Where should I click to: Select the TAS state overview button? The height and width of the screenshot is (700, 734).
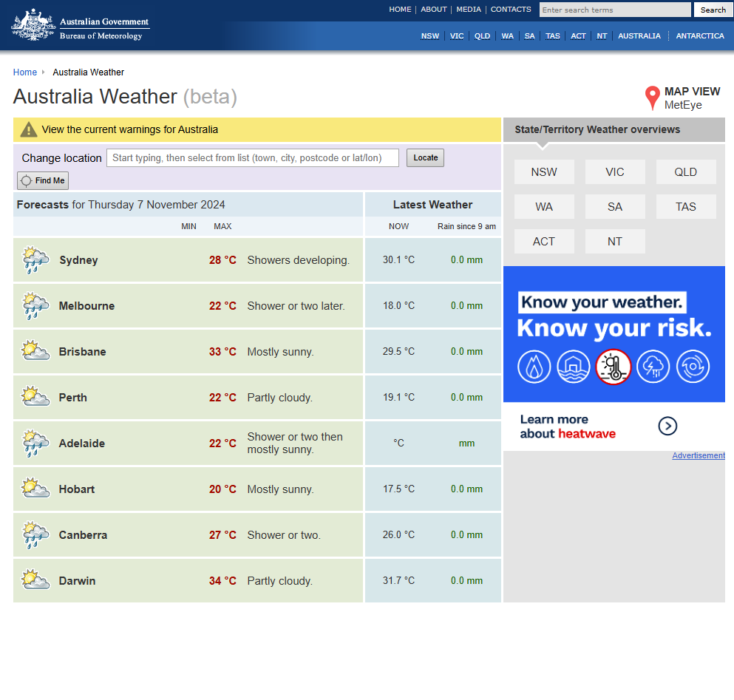coord(685,207)
